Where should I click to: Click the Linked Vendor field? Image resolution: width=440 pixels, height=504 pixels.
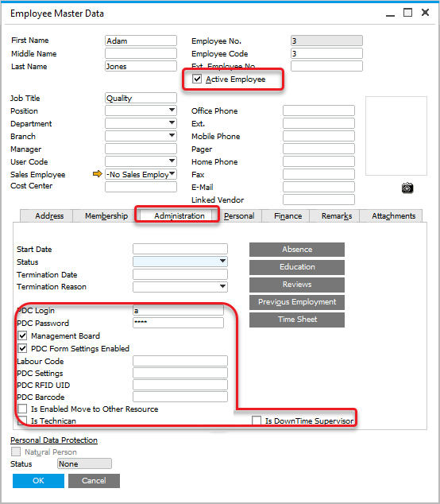pyautogui.click(x=318, y=200)
